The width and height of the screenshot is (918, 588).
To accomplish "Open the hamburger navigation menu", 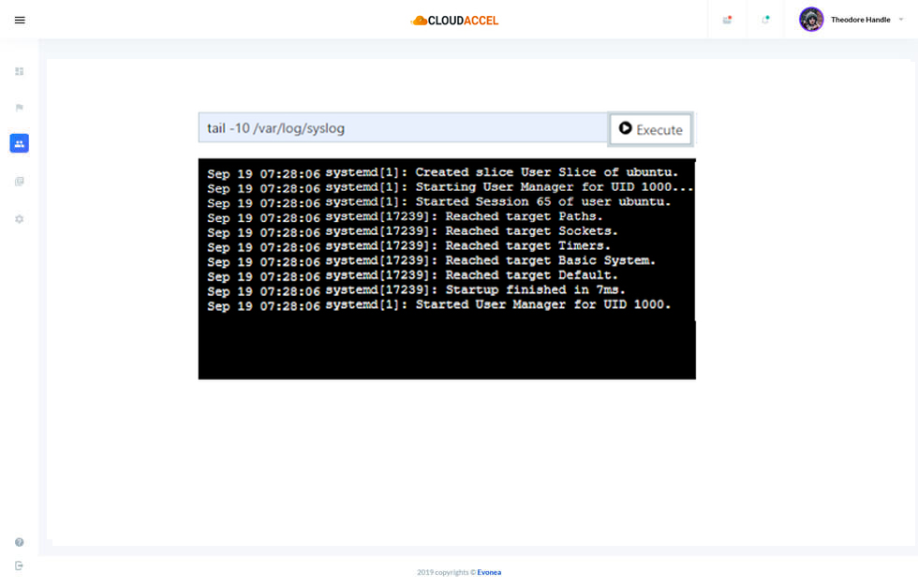I will coord(20,20).
